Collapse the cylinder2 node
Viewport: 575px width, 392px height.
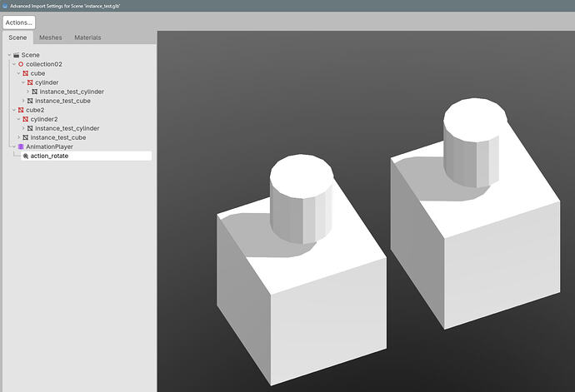click(18, 119)
